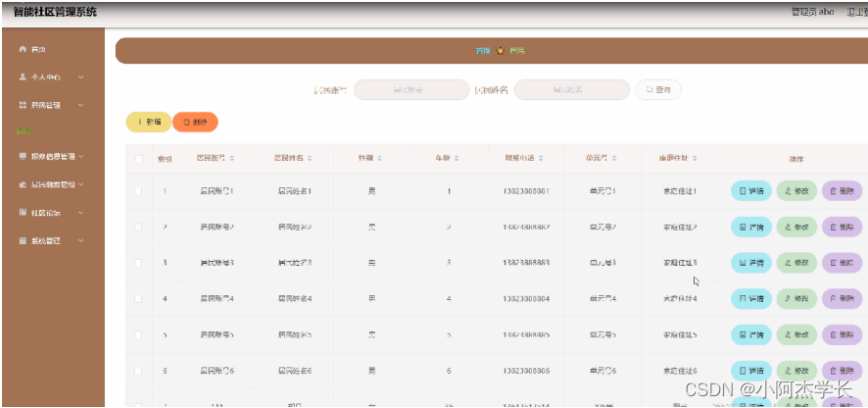868x408 pixels.
Task: Open 详情 for row 居民账号4
Action: [x=751, y=299]
